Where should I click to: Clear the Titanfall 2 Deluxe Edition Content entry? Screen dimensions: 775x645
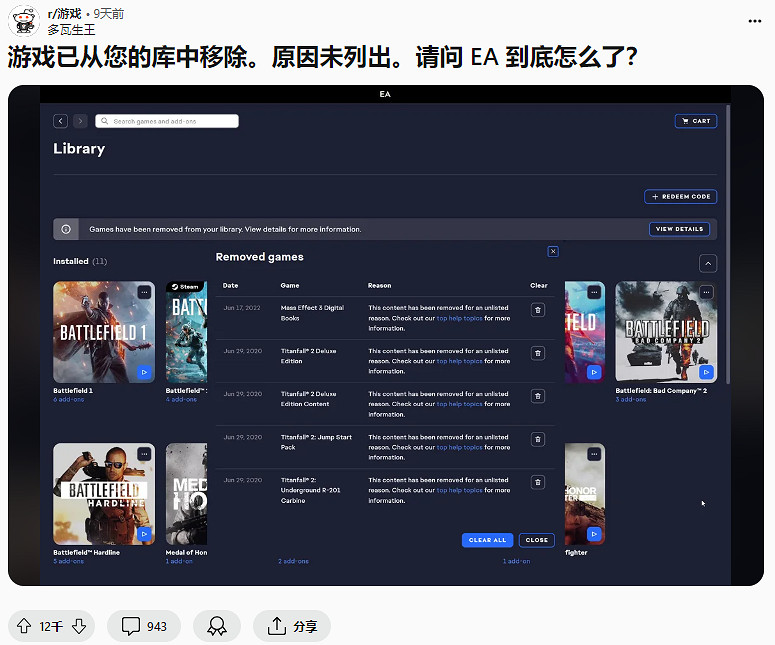click(x=538, y=396)
